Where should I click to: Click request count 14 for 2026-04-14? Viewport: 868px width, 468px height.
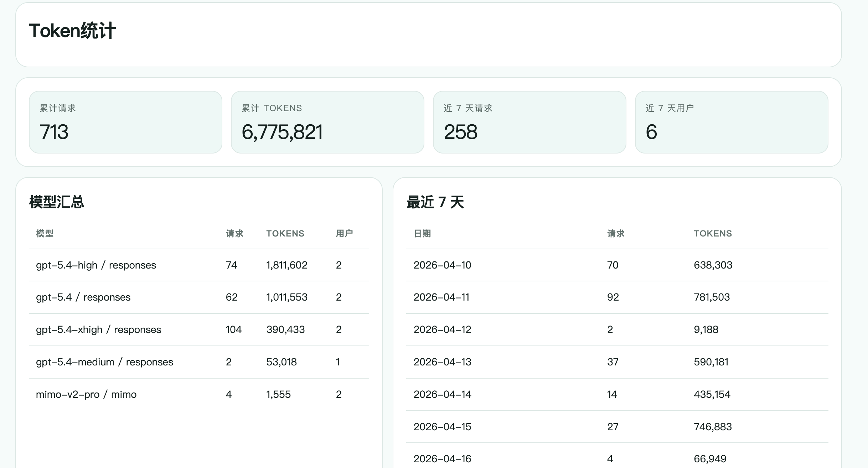[612, 395]
